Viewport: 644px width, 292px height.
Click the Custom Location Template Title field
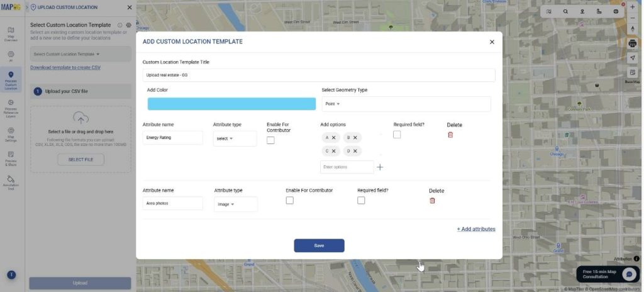click(319, 76)
